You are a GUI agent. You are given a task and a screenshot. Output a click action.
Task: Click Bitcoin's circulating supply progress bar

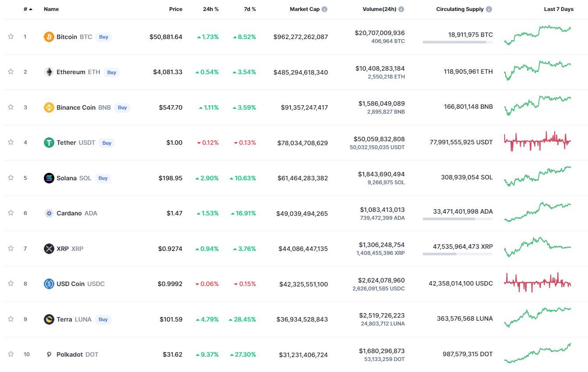tap(458, 42)
